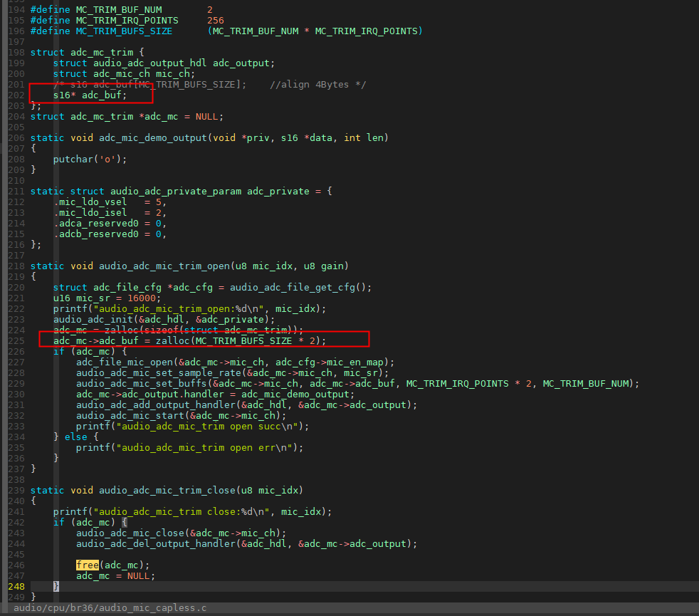Screen dimensions: 699x616
Task: Click 'adc_mc = NULL;' on line 247
Action: tap(116, 576)
